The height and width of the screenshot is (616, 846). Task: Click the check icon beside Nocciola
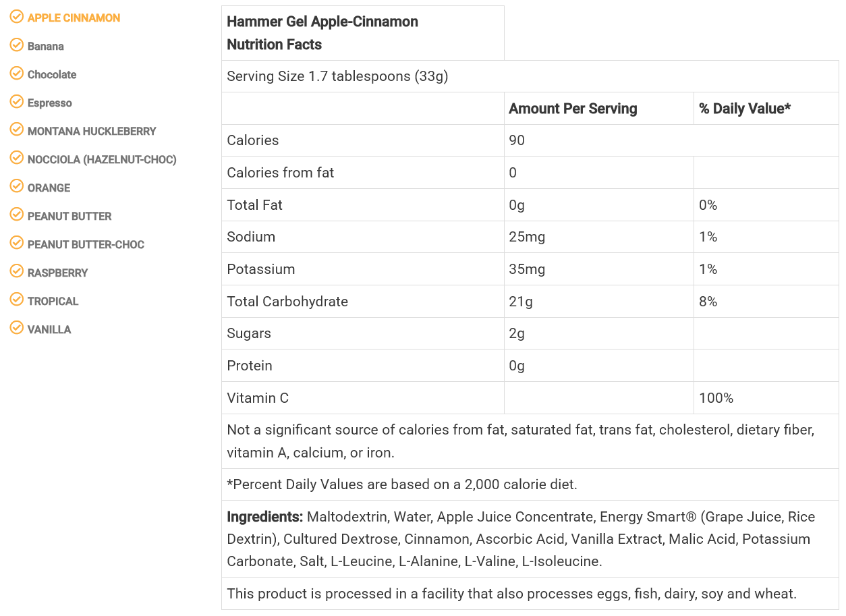[x=17, y=159]
